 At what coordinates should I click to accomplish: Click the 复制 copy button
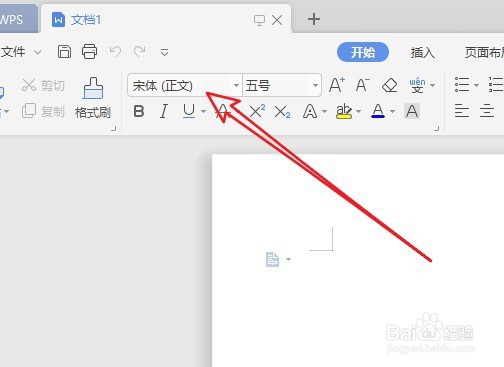point(43,111)
